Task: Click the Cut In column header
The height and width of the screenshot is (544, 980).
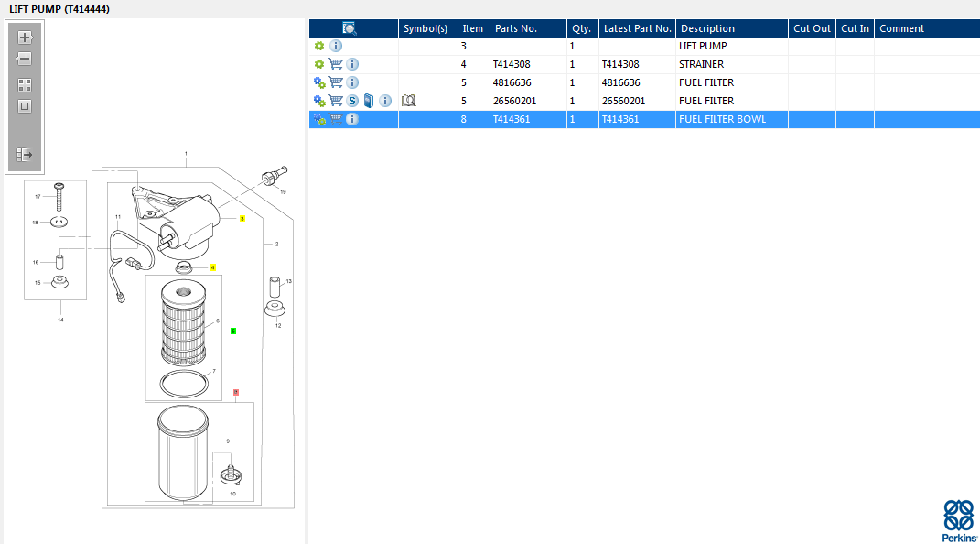Action: tap(855, 28)
